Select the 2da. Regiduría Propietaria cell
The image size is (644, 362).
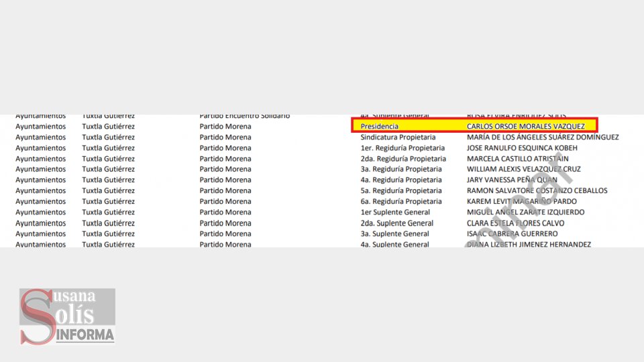[403, 159]
